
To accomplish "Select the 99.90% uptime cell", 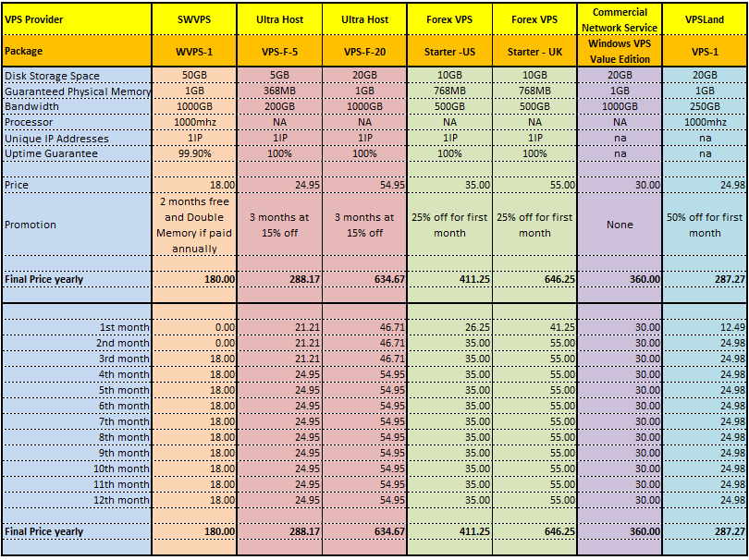I will (x=194, y=153).
